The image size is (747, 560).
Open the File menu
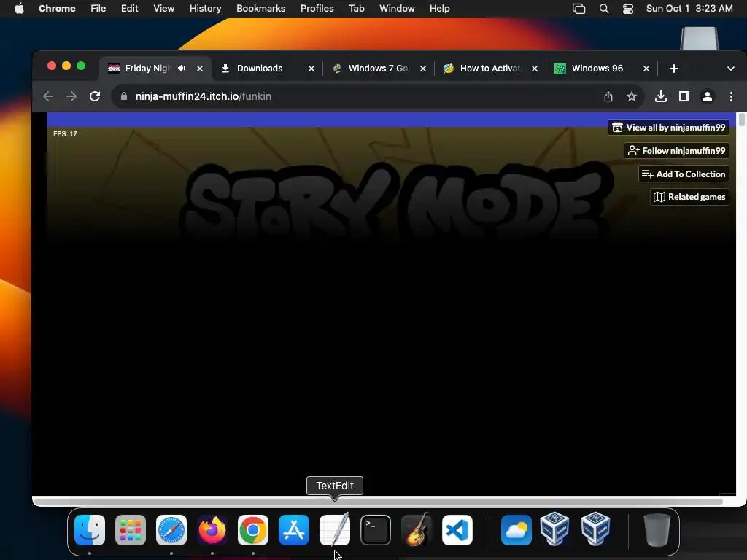[98, 9]
